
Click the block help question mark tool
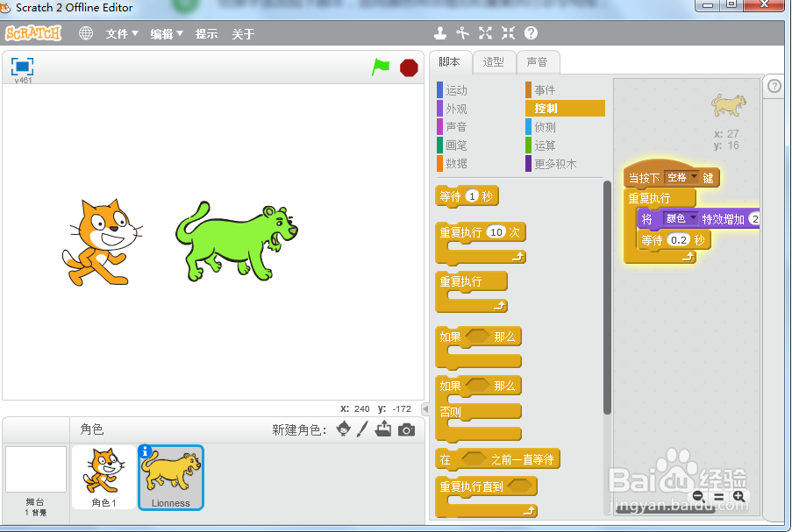[x=531, y=33]
